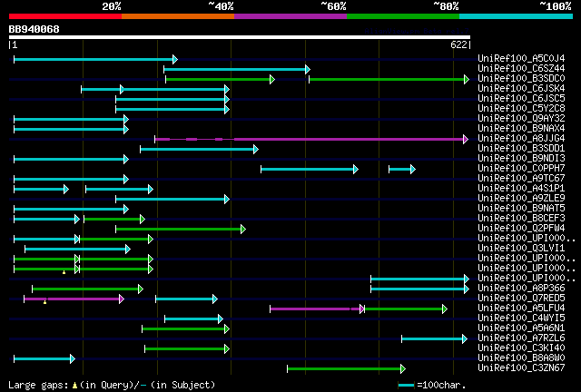Open the UniRef100_C5Y2C8 label
The width and height of the screenshot is (581, 392).
click(x=521, y=108)
